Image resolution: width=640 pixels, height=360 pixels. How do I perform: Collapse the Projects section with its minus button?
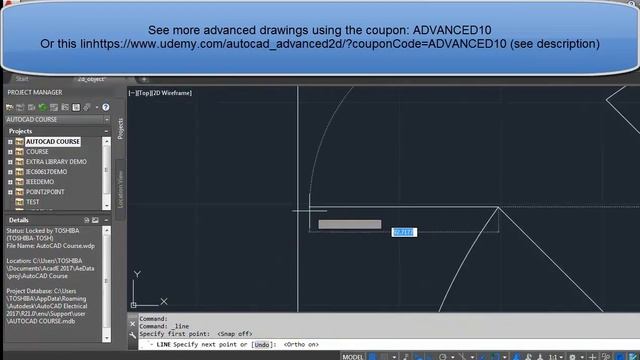point(106,131)
